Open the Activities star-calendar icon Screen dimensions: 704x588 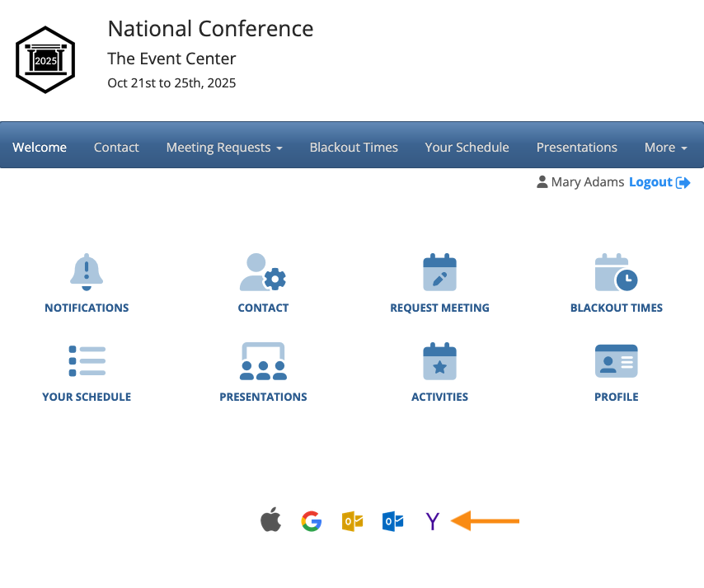pos(439,361)
